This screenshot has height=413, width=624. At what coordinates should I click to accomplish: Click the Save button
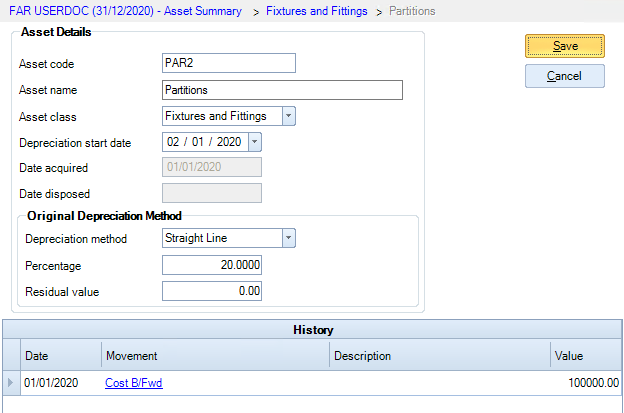tap(564, 46)
